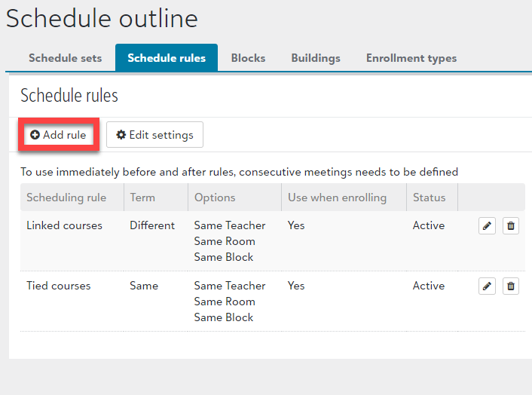Select the Tied courses row name
This screenshot has width=532, height=395.
pos(58,286)
